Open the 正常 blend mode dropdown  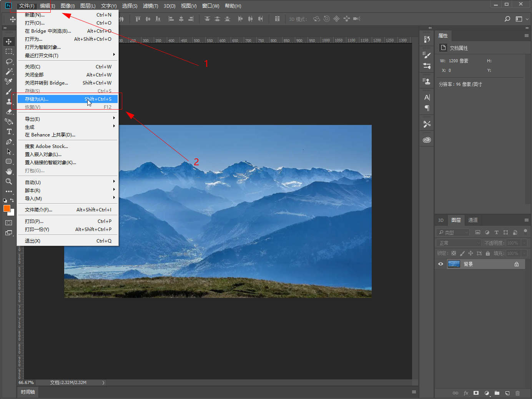point(459,243)
